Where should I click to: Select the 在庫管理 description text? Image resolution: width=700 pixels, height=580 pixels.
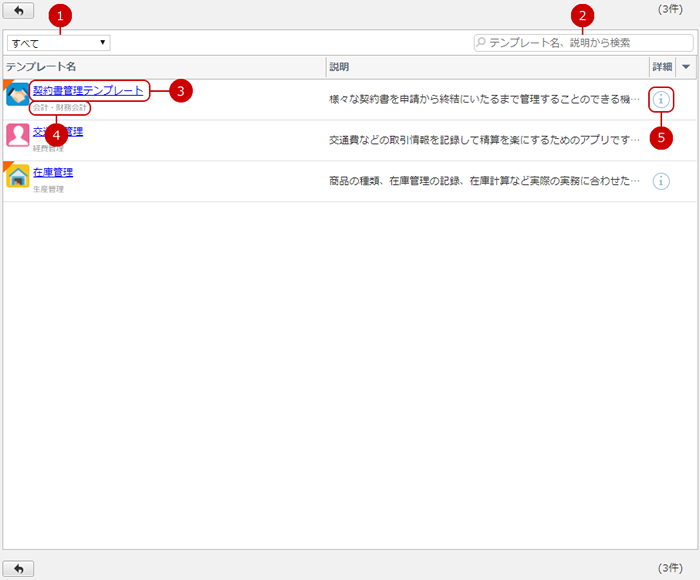[484, 181]
